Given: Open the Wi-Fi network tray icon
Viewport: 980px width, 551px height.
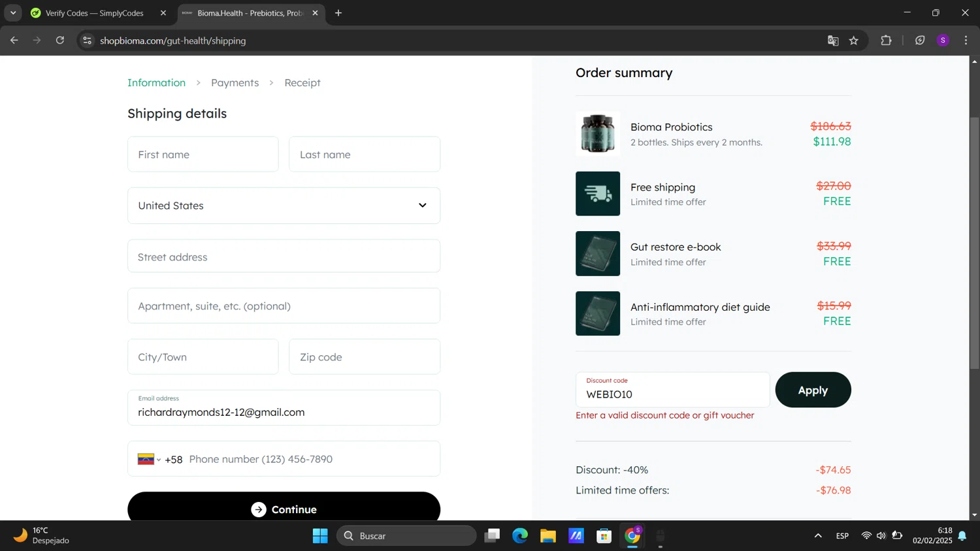Looking at the screenshot, I should click(x=866, y=536).
